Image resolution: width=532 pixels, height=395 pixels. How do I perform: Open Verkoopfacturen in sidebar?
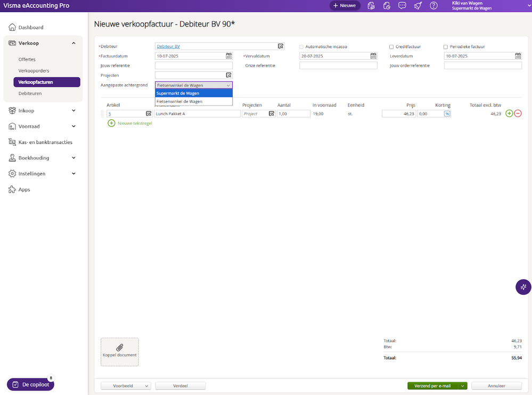click(x=47, y=82)
